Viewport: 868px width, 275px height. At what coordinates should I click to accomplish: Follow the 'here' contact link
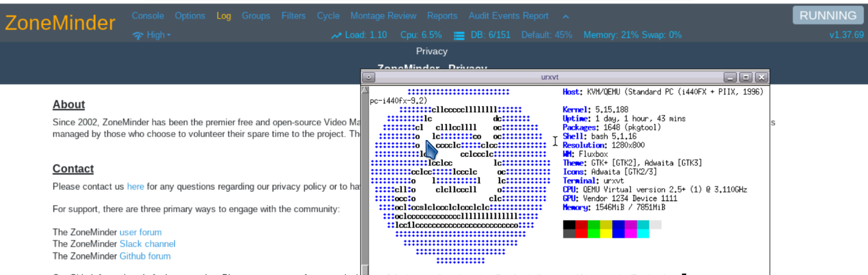135,186
